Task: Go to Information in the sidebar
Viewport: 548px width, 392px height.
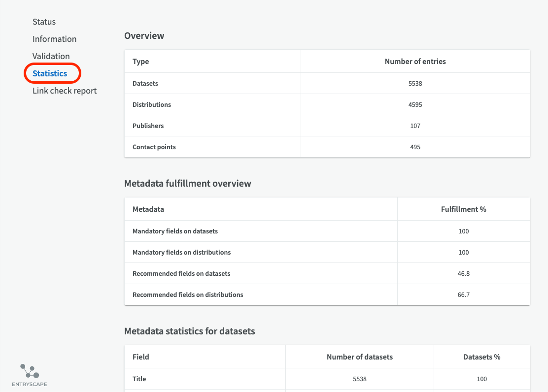Action: click(x=54, y=39)
